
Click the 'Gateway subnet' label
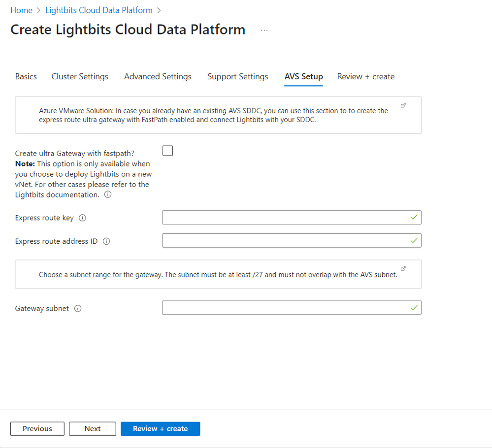tap(42, 308)
